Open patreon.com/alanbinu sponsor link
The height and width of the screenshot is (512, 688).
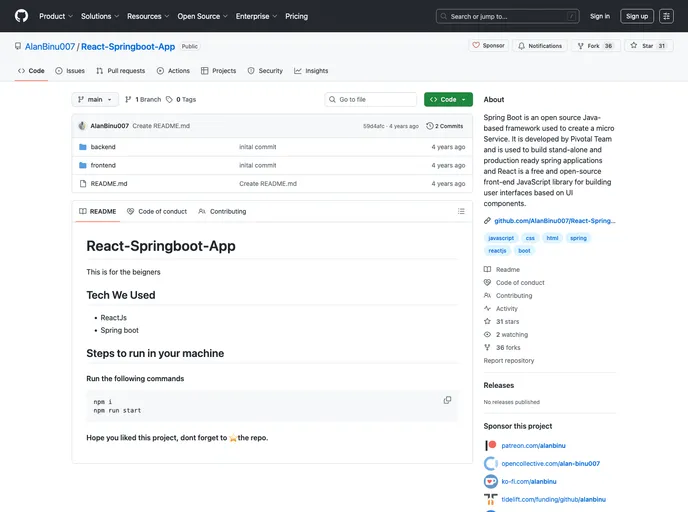(534, 446)
